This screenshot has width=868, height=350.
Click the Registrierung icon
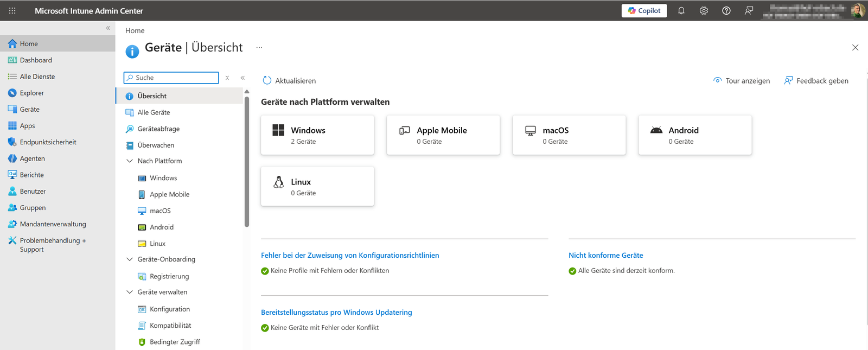tap(142, 276)
